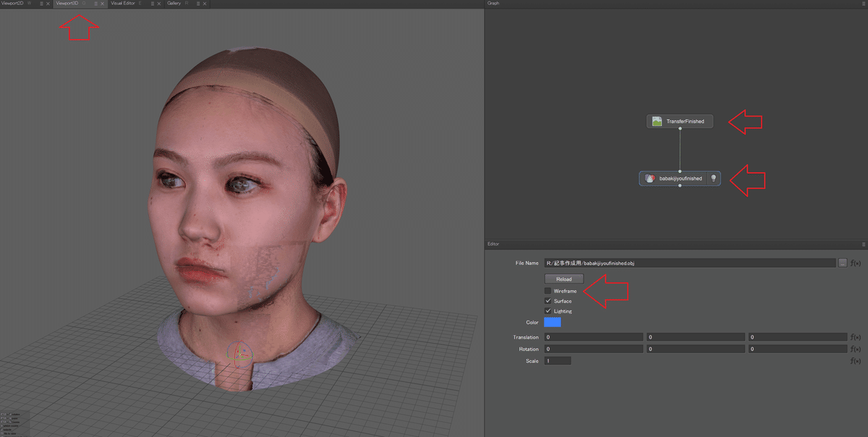Disable the Lighting checkbox
Image resolution: width=868 pixels, height=437 pixels.
pyautogui.click(x=548, y=311)
